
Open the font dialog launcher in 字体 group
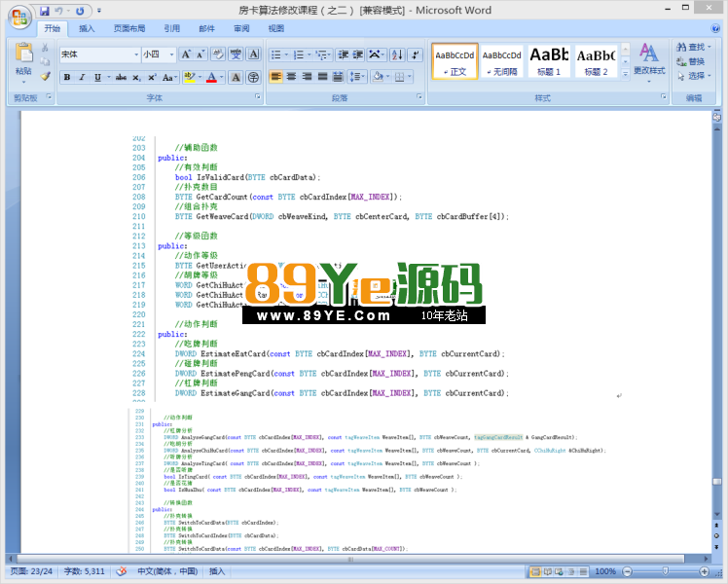(x=258, y=96)
